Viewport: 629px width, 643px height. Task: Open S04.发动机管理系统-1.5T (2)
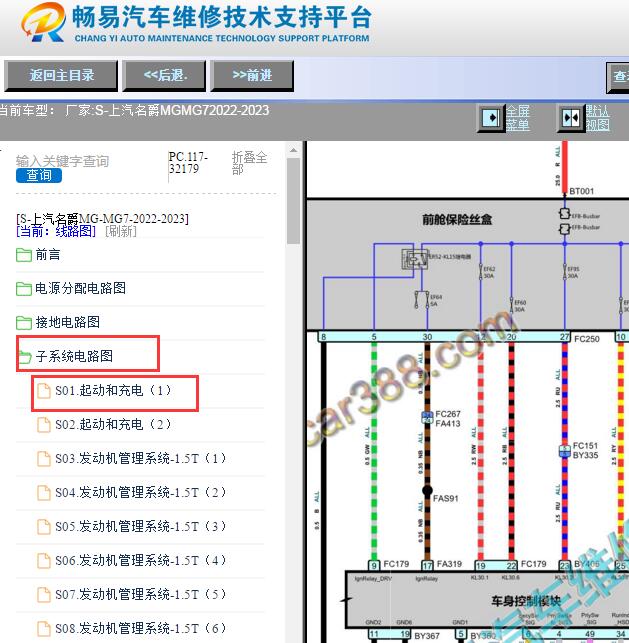point(141,492)
